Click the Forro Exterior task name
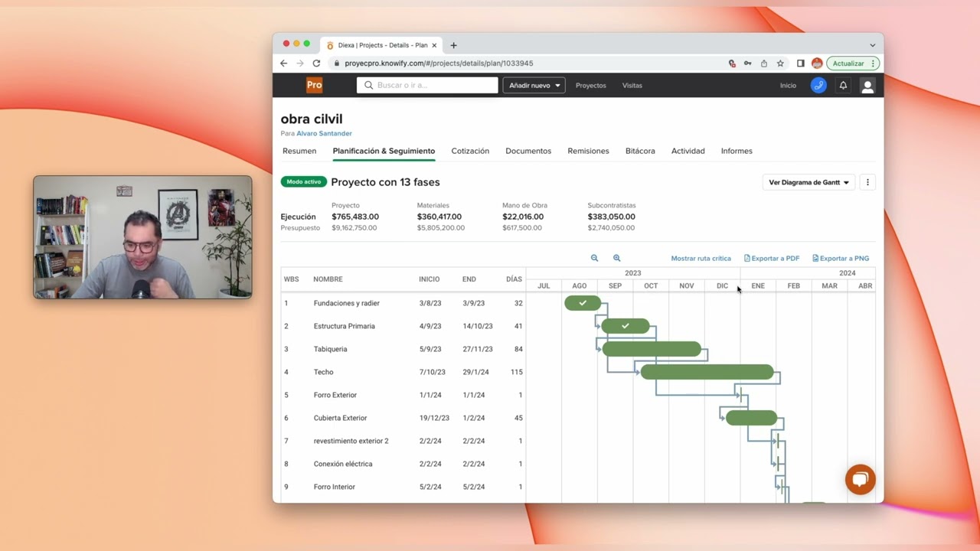The height and width of the screenshot is (551, 980). pyautogui.click(x=335, y=395)
